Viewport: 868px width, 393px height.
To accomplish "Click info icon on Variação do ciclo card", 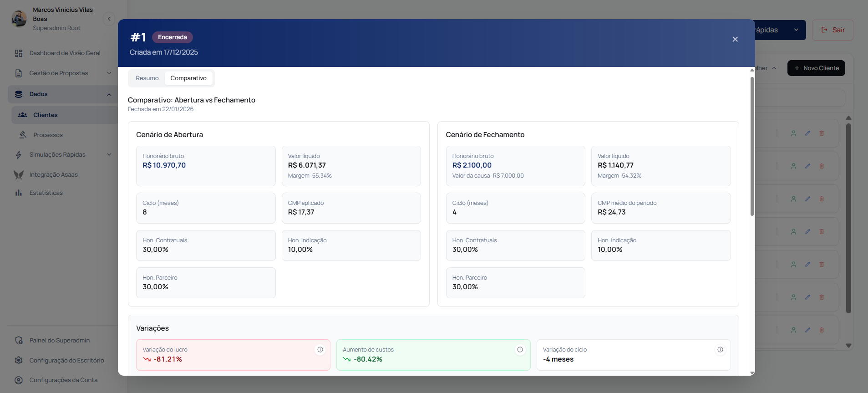I will pos(720,350).
